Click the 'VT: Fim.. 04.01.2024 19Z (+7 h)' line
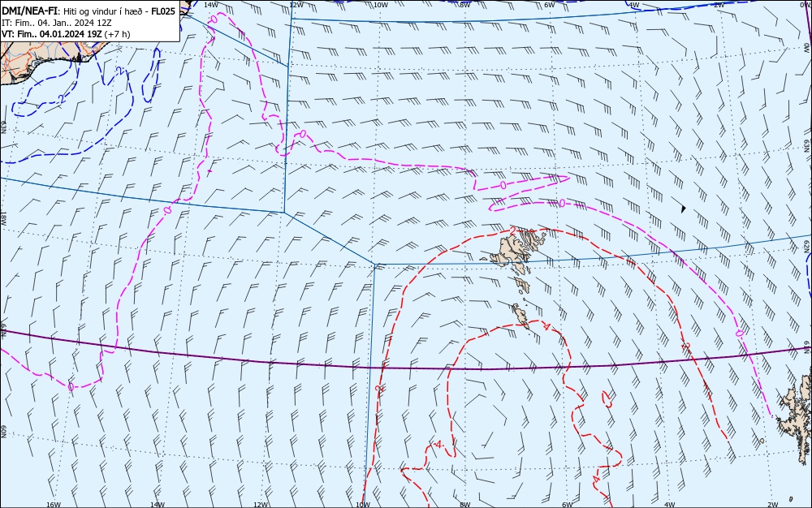This screenshot has width=812, height=508. point(66,34)
